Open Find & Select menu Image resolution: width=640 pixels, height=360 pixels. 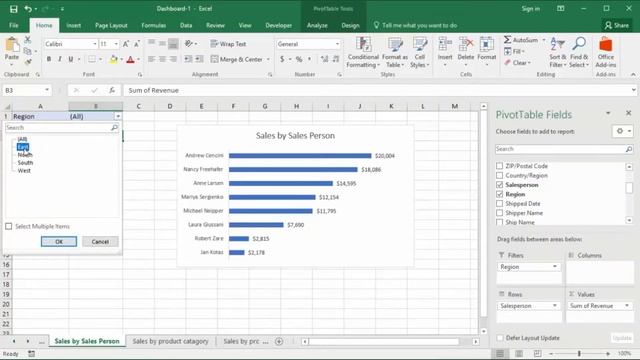(579, 52)
